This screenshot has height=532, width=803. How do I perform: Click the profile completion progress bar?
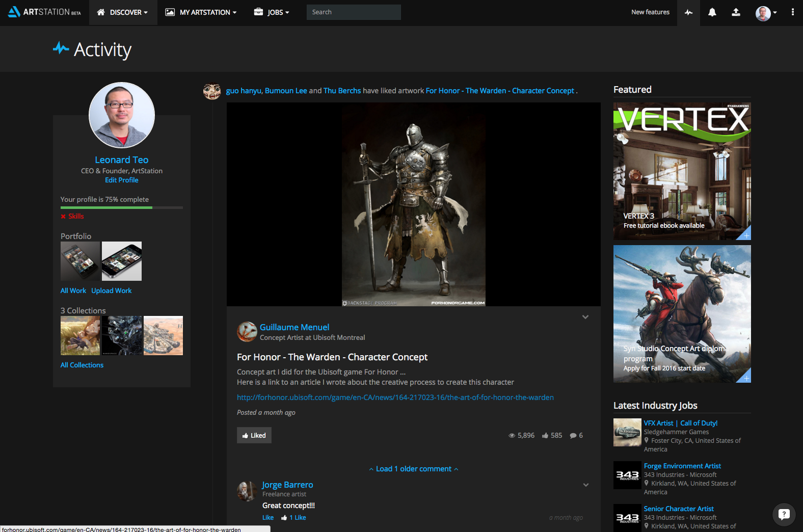122,207
